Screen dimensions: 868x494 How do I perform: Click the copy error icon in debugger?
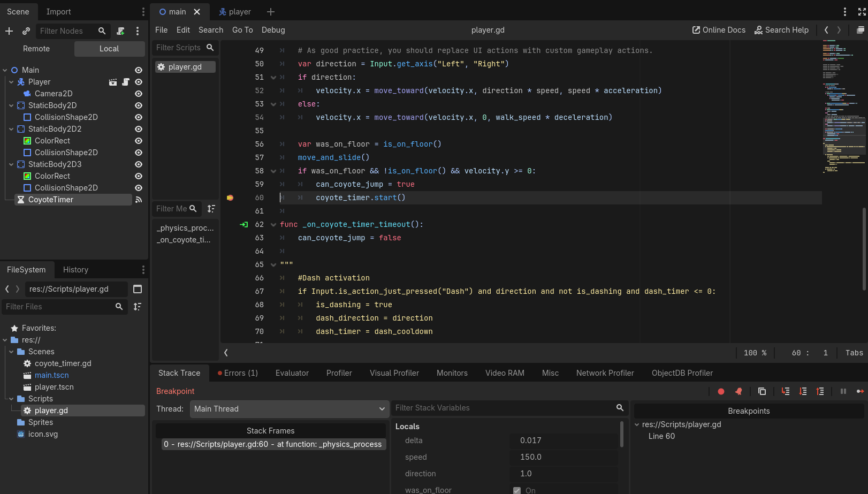pyautogui.click(x=762, y=391)
